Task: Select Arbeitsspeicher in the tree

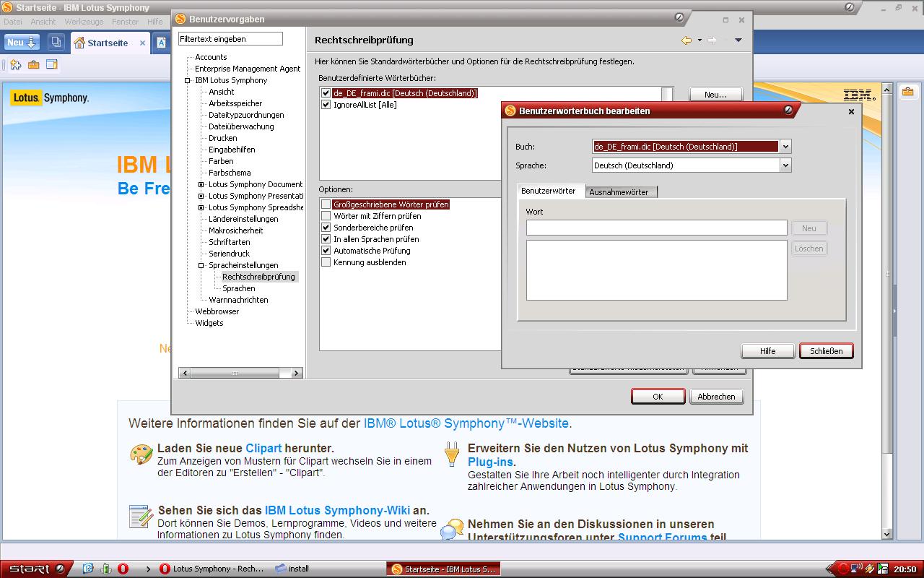Action: (235, 103)
